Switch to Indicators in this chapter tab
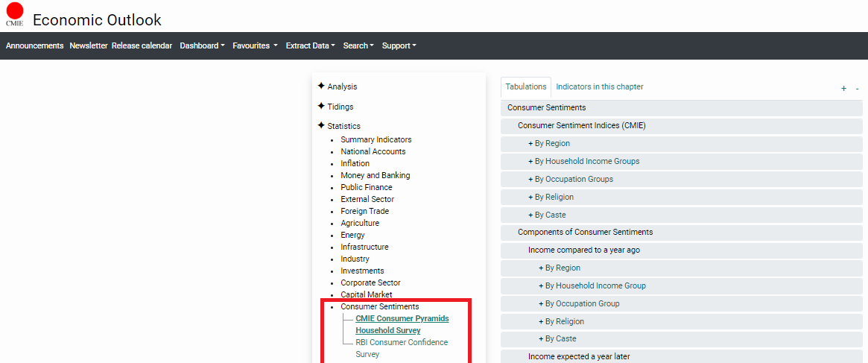The height and width of the screenshot is (363, 868). point(599,87)
